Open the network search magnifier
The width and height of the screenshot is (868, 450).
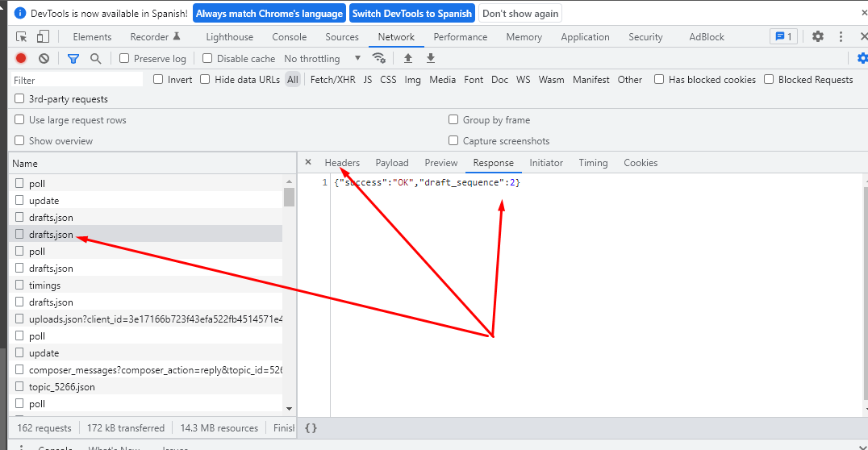pos(95,58)
